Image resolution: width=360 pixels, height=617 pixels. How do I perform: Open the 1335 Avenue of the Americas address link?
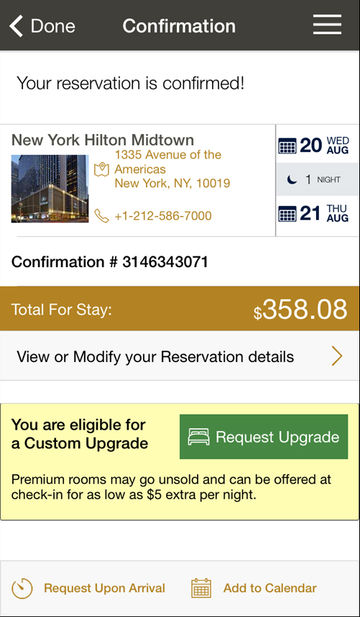[172, 169]
